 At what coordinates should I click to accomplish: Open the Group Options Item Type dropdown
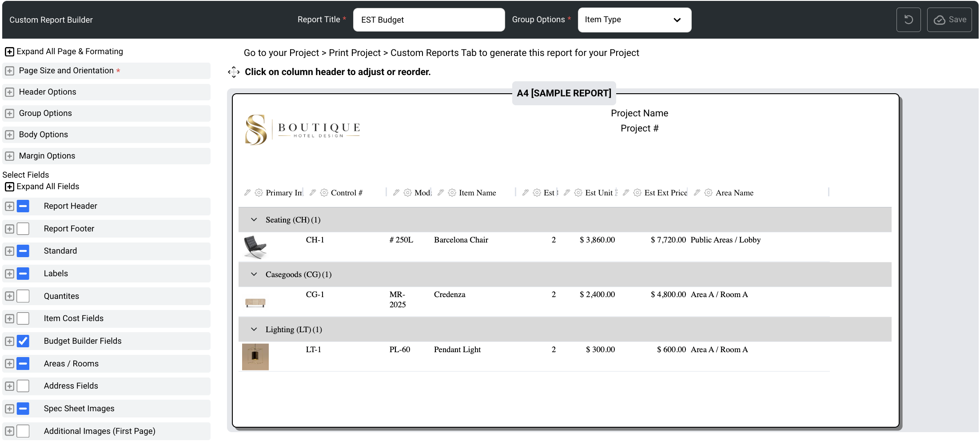point(634,20)
